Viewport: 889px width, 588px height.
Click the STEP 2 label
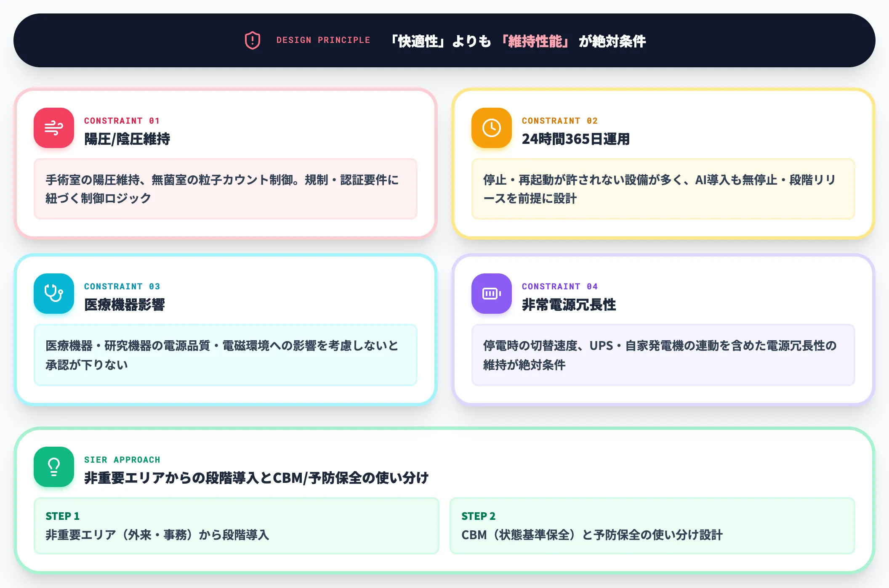tap(478, 516)
